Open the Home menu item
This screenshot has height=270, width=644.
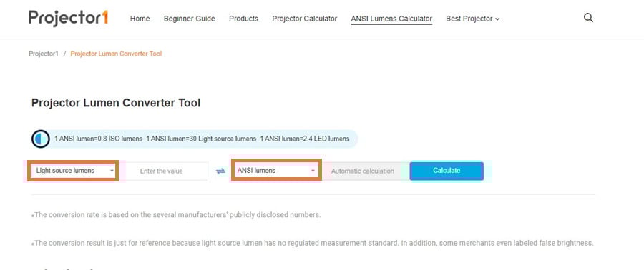[x=140, y=19]
